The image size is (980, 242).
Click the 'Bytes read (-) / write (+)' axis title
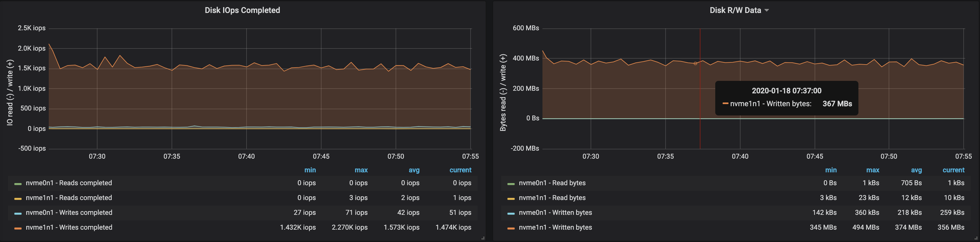point(503,93)
